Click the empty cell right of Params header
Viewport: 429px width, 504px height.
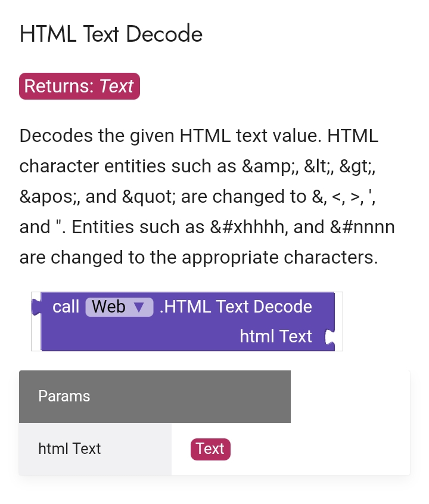pos(350,396)
